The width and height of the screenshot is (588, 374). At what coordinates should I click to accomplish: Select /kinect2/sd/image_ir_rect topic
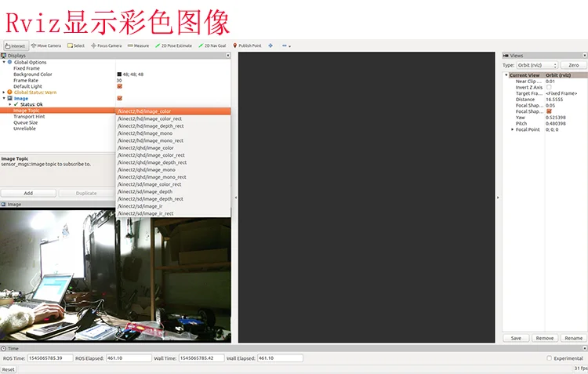tap(173, 213)
